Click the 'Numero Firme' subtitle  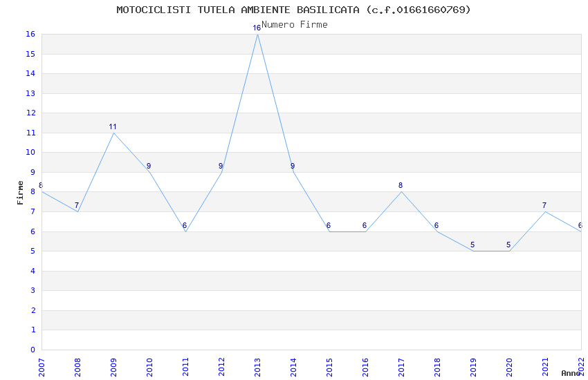tap(295, 25)
